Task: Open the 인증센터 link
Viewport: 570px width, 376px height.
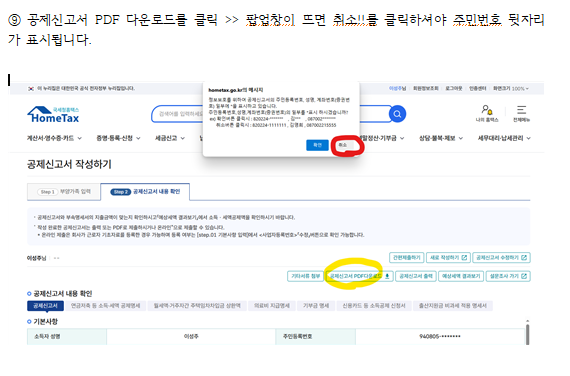Action: (477, 88)
